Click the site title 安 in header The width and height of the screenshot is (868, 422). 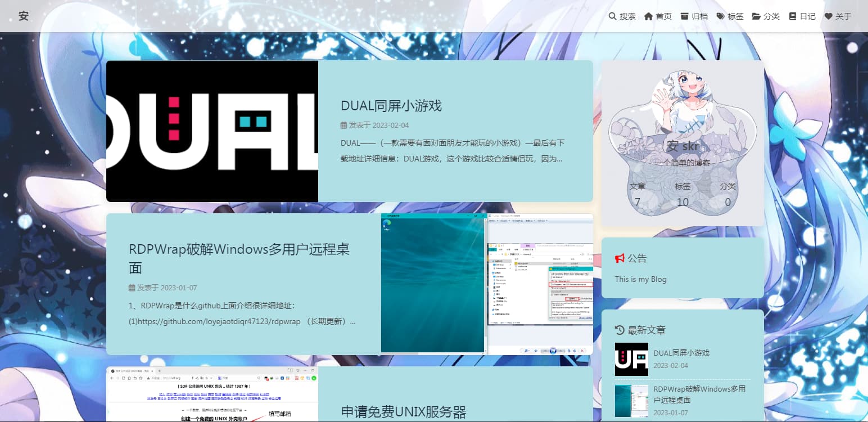click(23, 16)
